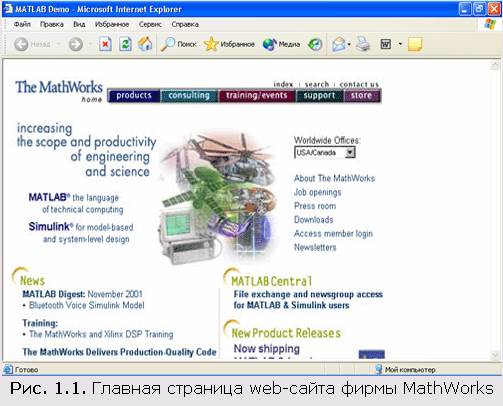Open Favorites (Избранное) star toolbar button

(229, 44)
